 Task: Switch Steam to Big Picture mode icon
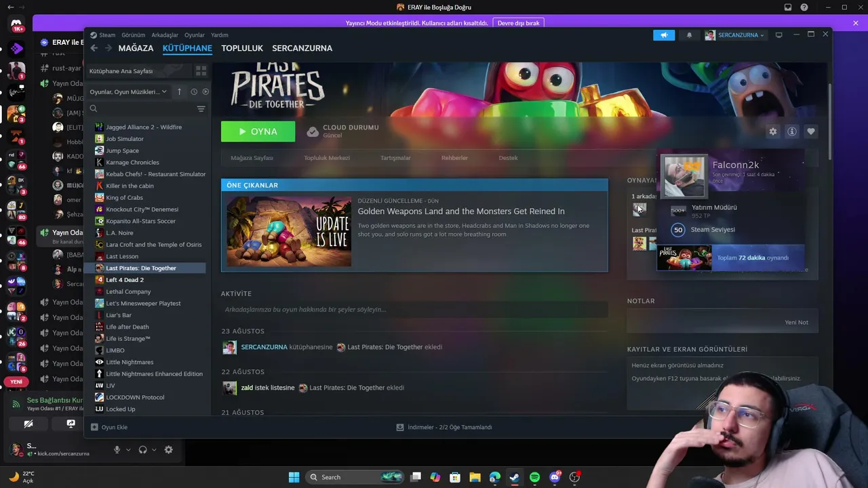779,35
